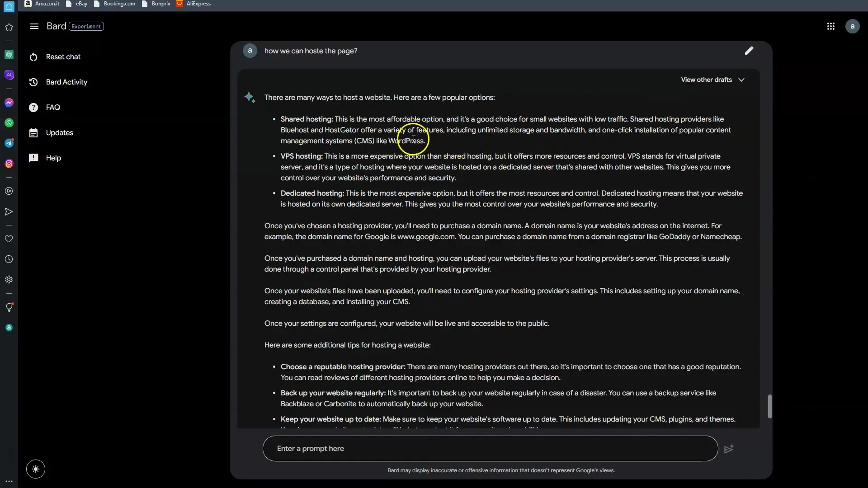Expand the Google apps grid icon
Image resolution: width=868 pixels, height=488 pixels.
coord(830,26)
